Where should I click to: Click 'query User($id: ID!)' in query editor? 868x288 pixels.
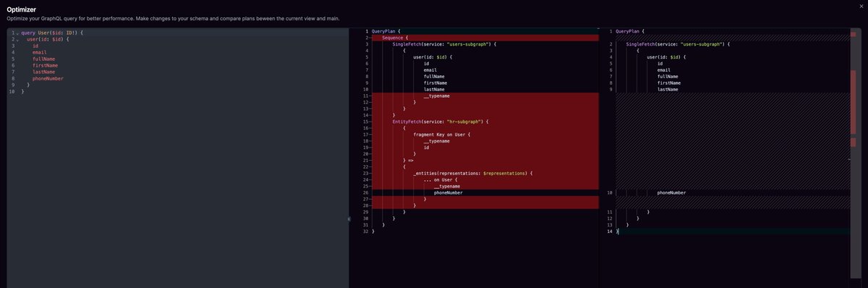53,33
